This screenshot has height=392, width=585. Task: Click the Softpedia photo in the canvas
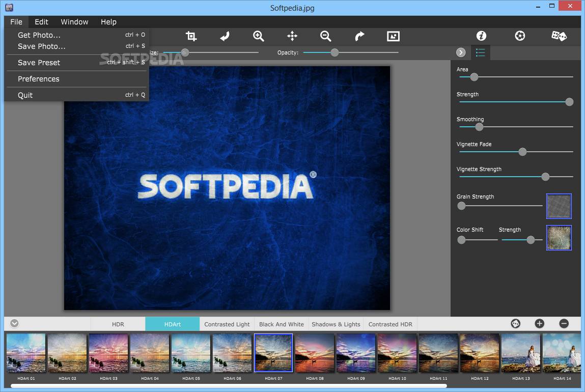(x=227, y=188)
